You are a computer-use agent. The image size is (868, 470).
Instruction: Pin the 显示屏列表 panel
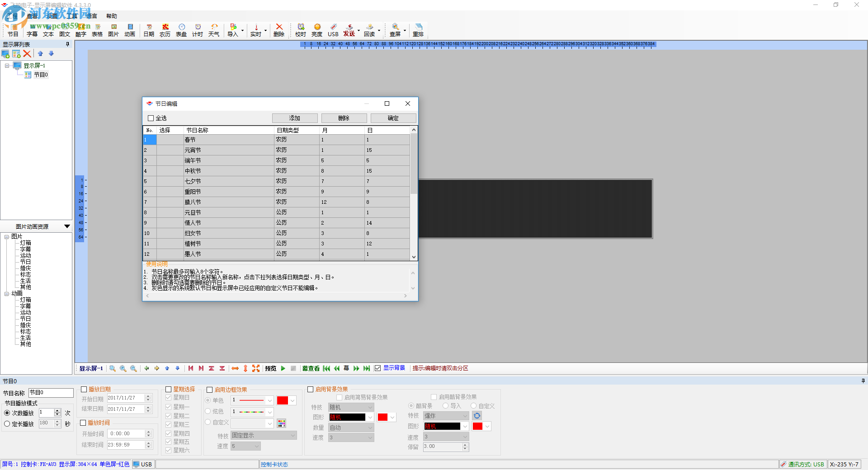tap(67, 44)
